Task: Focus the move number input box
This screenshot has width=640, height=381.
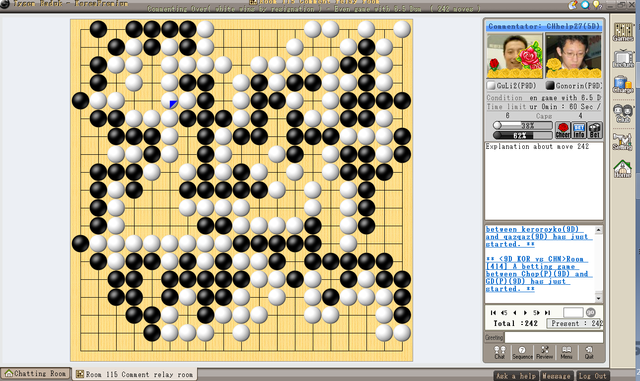Action: tap(573, 312)
